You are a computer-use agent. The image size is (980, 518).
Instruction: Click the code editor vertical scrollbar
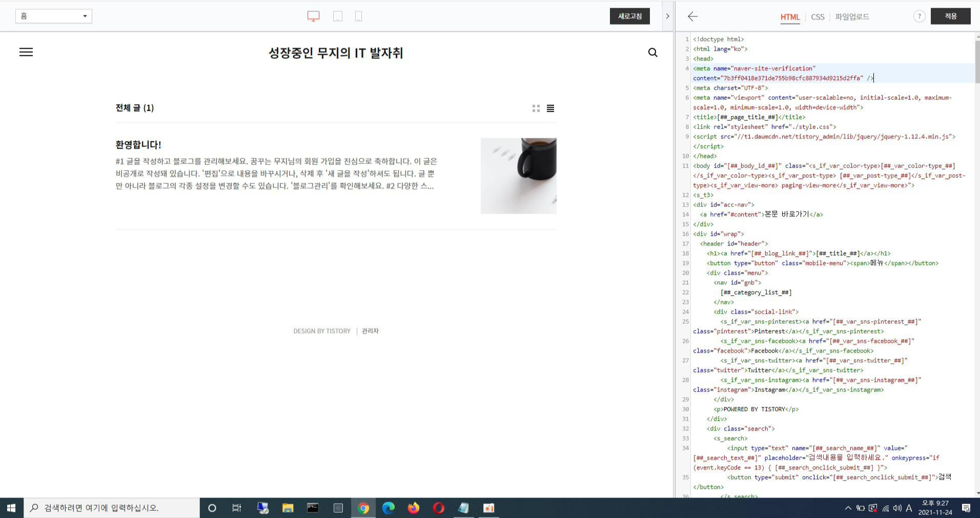(977, 61)
